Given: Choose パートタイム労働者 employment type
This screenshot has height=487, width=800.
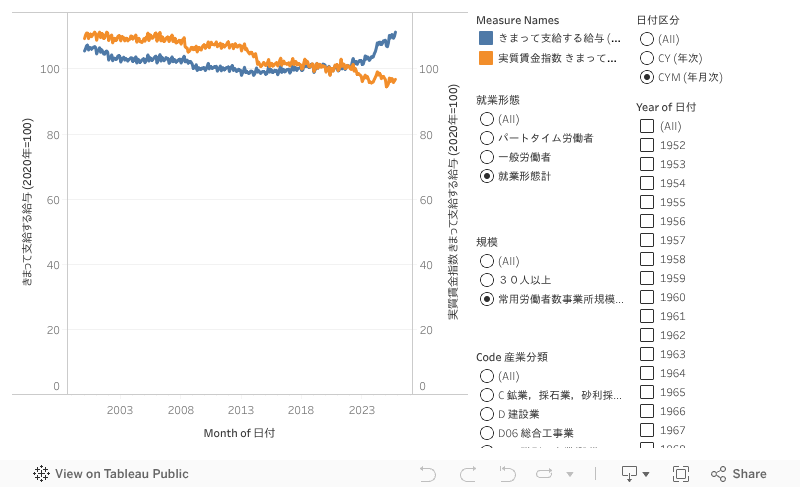Looking at the screenshot, I should click(487, 138).
